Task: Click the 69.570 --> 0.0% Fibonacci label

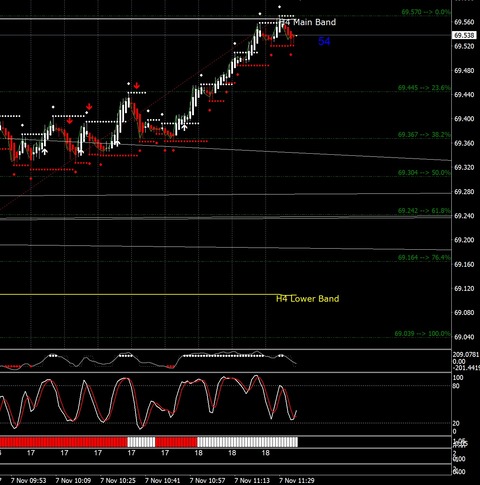Action: [x=426, y=12]
